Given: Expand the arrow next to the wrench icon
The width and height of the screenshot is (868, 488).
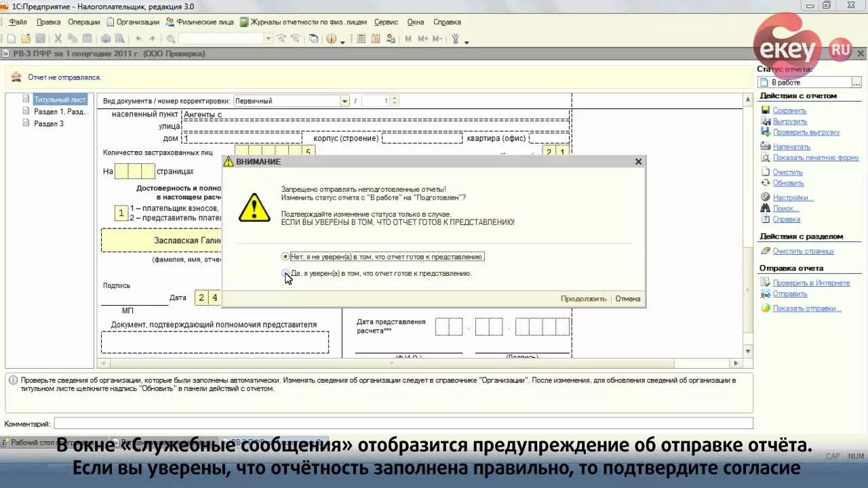Looking at the screenshot, I should pos(467,41).
